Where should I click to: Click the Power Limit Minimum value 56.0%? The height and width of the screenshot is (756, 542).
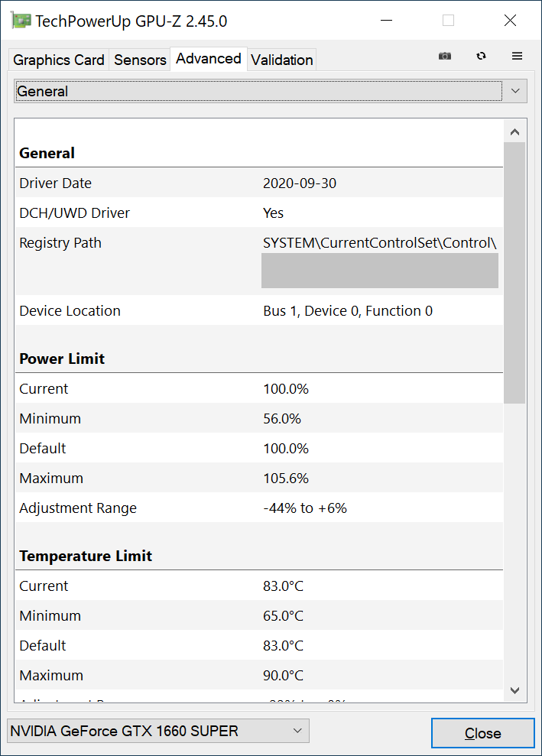pyautogui.click(x=282, y=418)
